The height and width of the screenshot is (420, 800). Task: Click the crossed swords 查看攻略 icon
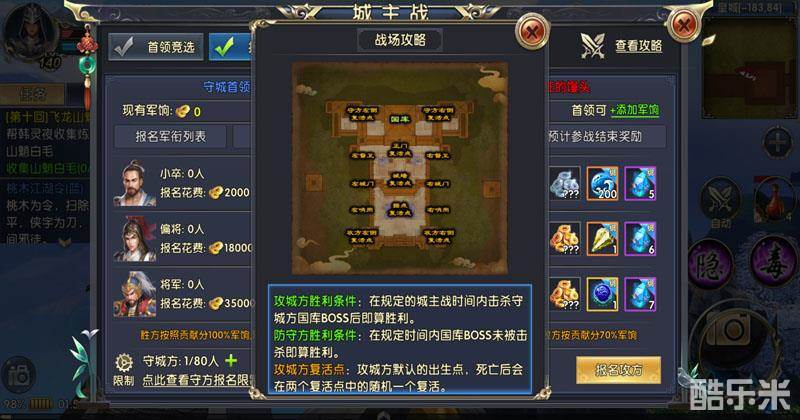pyautogui.click(x=593, y=46)
